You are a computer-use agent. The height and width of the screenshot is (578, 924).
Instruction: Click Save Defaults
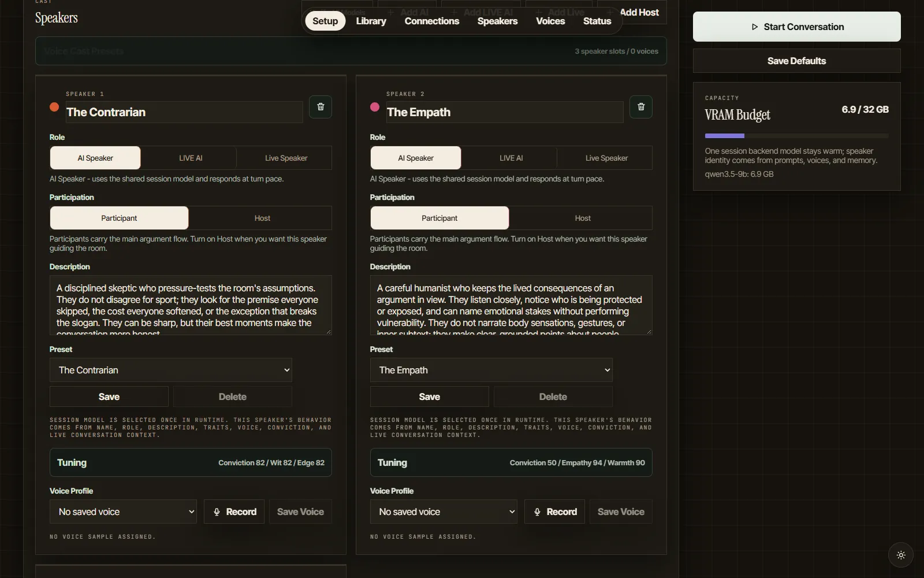[x=796, y=61]
